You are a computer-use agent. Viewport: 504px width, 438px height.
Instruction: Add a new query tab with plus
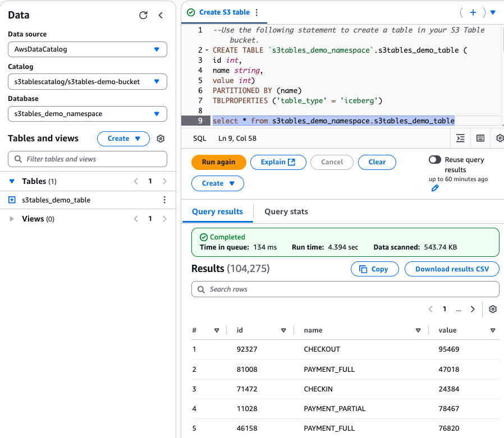[x=473, y=12]
